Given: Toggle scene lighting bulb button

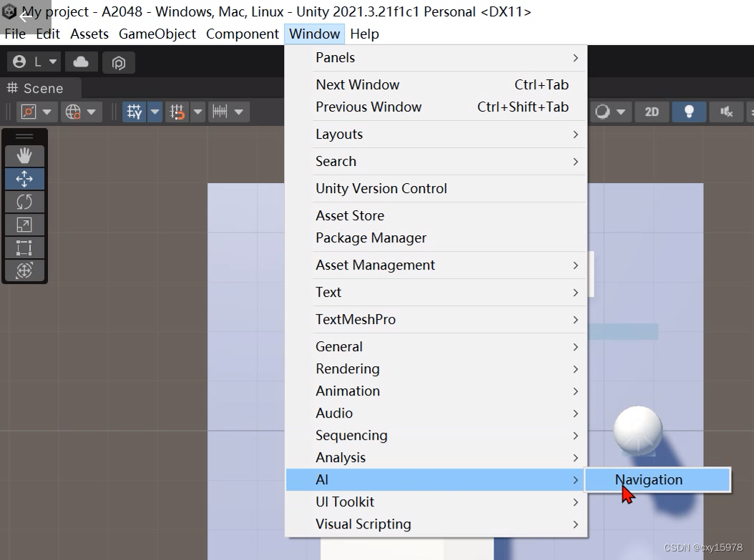Looking at the screenshot, I should pos(689,112).
